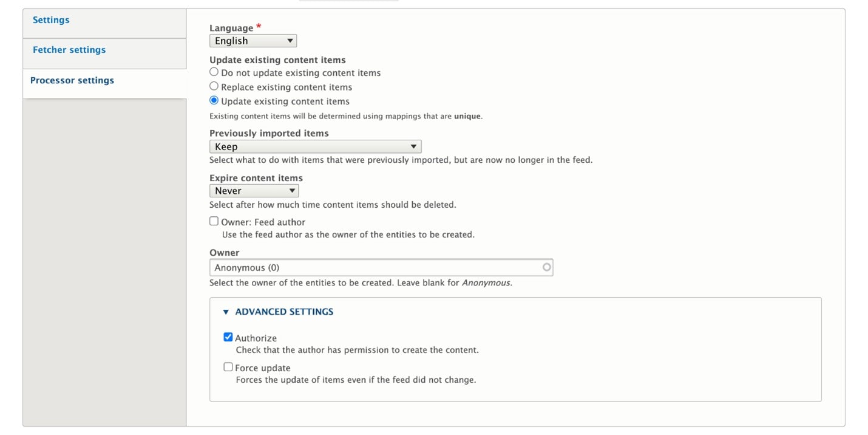Click the 'Expire content items' label

(x=256, y=178)
